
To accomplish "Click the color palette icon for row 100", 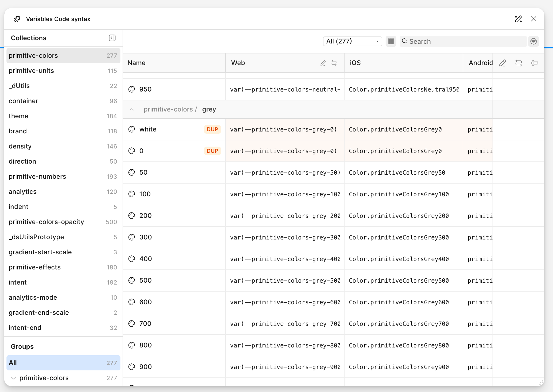I will pyautogui.click(x=131, y=194).
